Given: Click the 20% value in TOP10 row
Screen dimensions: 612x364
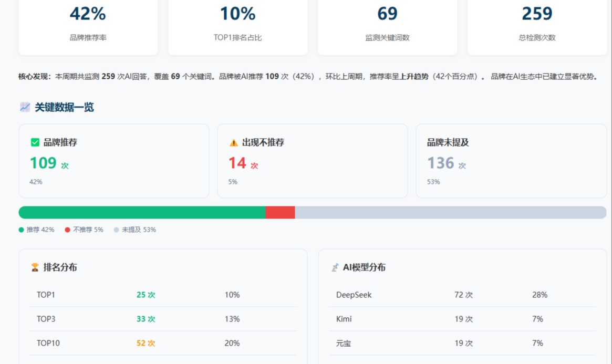Looking at the screenshot, I should click(232, 344).
